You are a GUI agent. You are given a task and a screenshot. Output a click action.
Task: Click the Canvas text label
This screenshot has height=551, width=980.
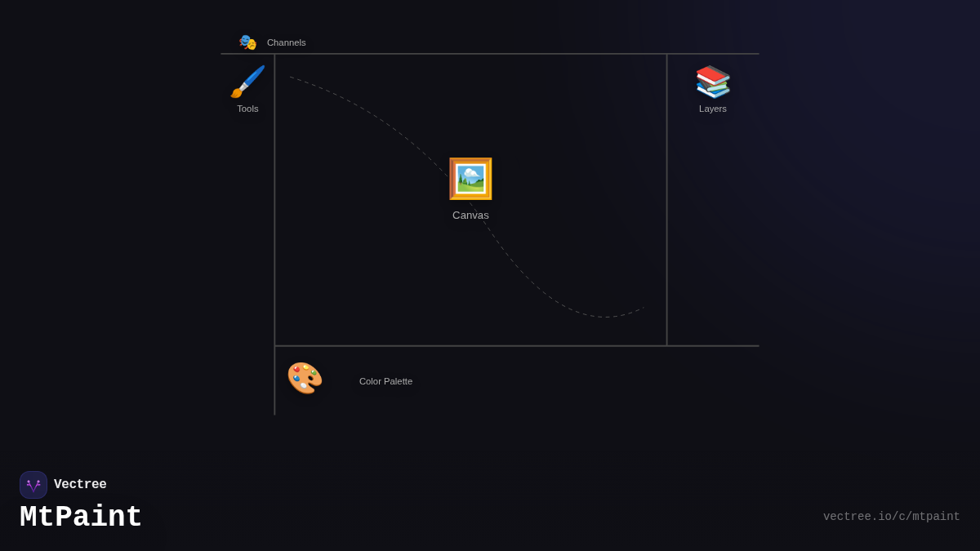point(470,216)
